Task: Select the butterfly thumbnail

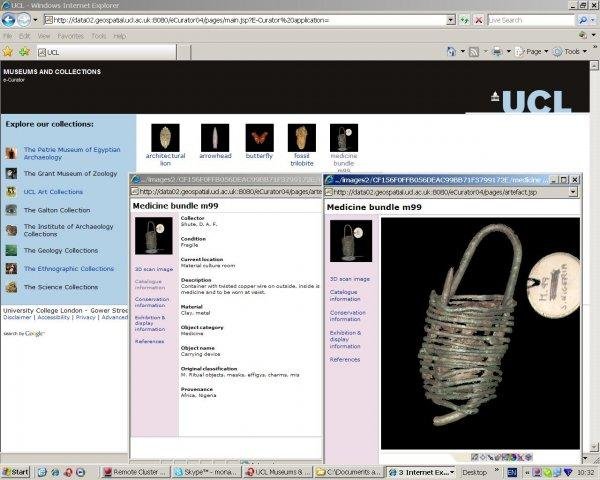Action: pyautogui.click(x=259, y=138)
